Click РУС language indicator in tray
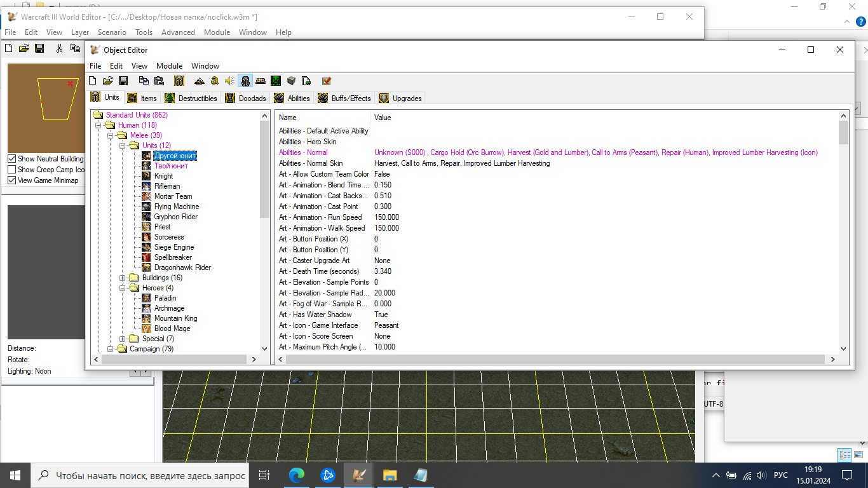This screenshot has height=488, width=868. click(x=781, y=475)
